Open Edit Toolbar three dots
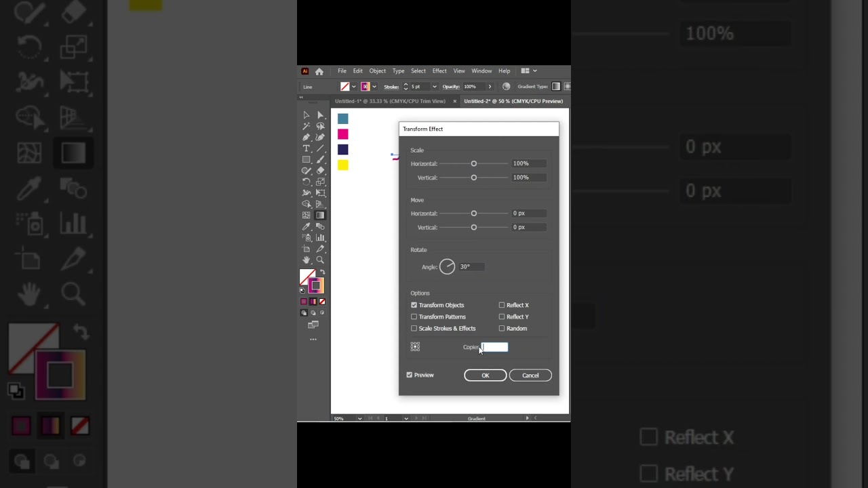 tap(313, 339)
